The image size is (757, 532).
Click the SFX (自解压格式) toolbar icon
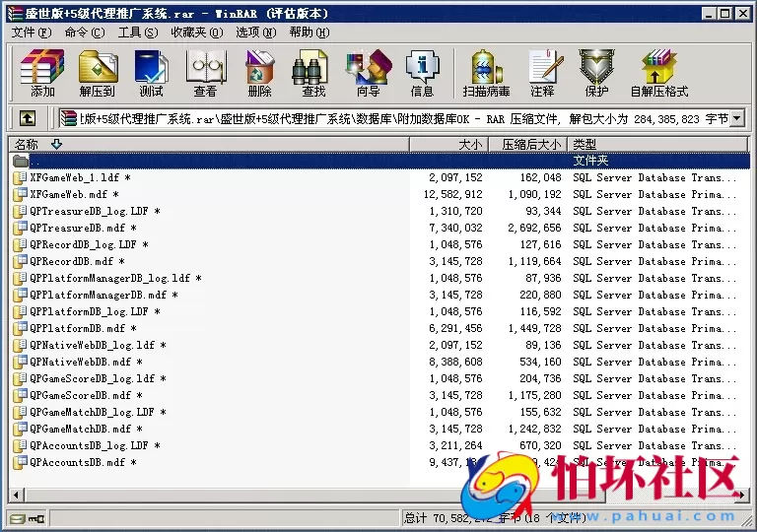click(x=659, y=73)
